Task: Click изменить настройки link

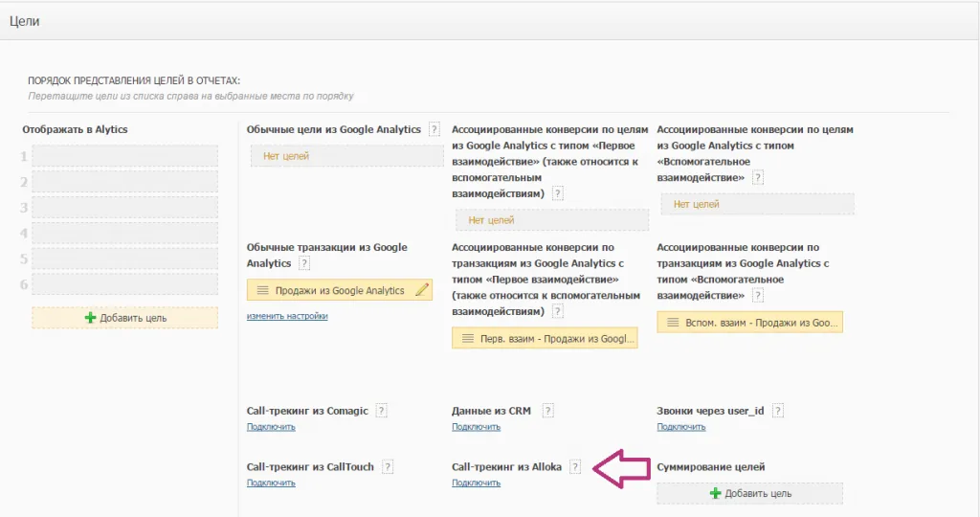Action: (287, 316)
